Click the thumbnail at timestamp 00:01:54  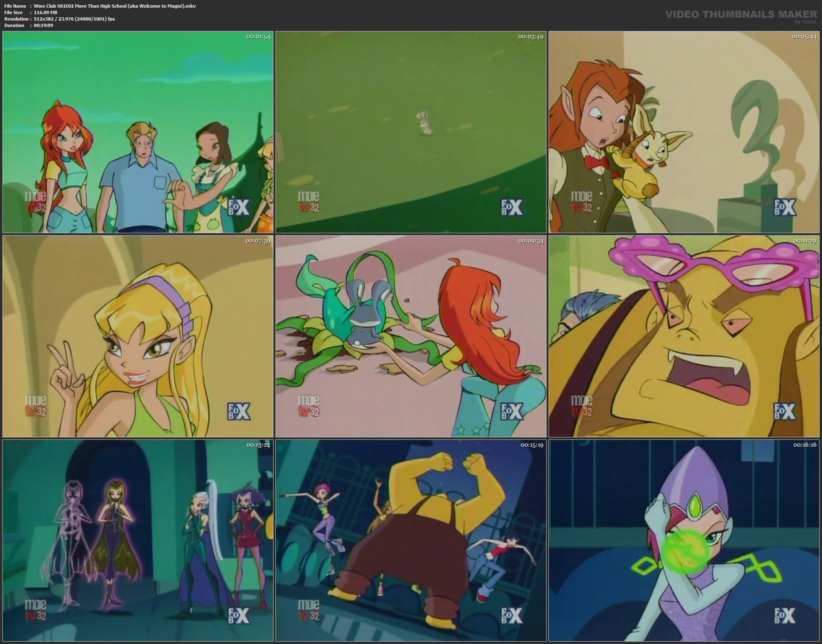(138, 132)
